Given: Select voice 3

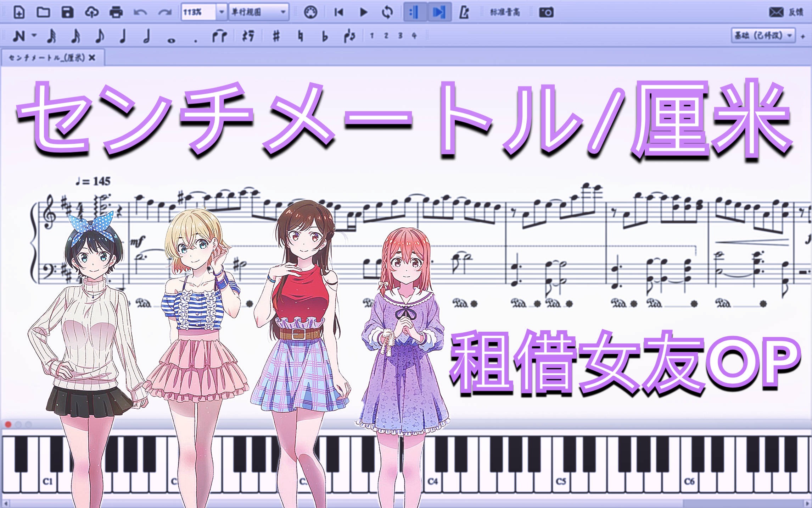Looking at the screenshot, I should 400,36.
